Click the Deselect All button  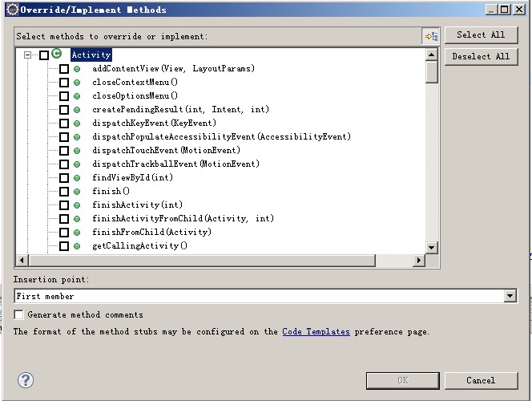(x=481, y=56)
